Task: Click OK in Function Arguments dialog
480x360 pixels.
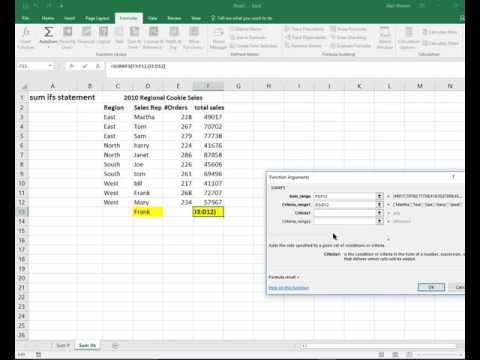Action: 431,287
